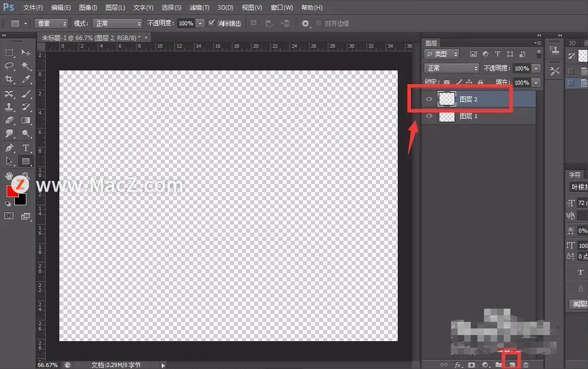The width and height of the screenshot is (588, 369).
Task: Hide 图层 2 using its eye icon
Action: pos(429,99)
